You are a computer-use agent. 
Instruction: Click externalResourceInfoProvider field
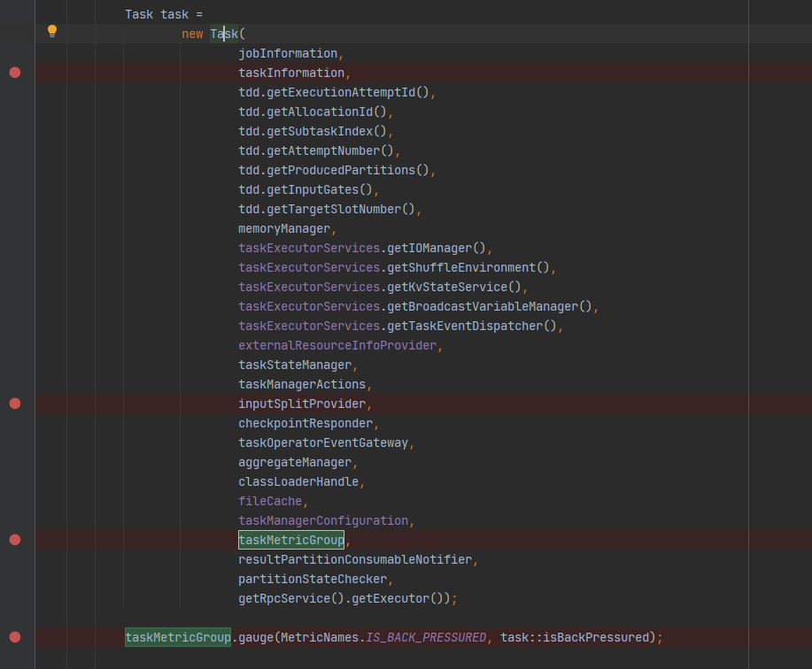(337, 346)
